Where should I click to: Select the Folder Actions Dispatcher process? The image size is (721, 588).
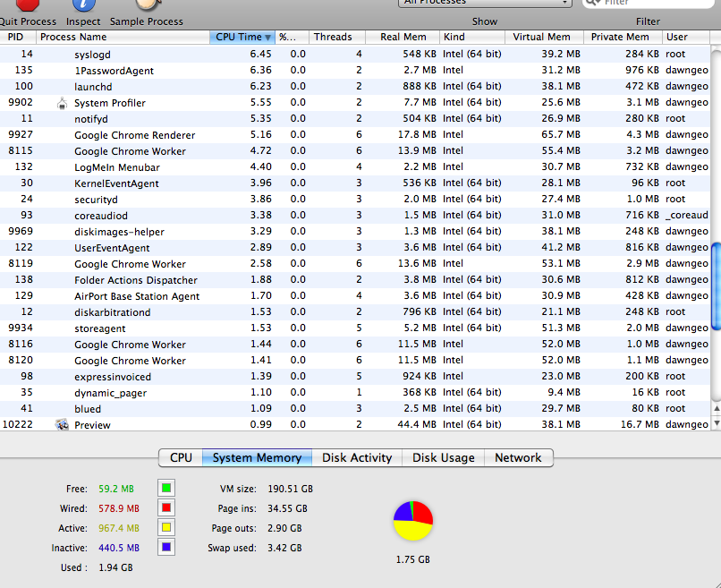[x=355, y=279]
